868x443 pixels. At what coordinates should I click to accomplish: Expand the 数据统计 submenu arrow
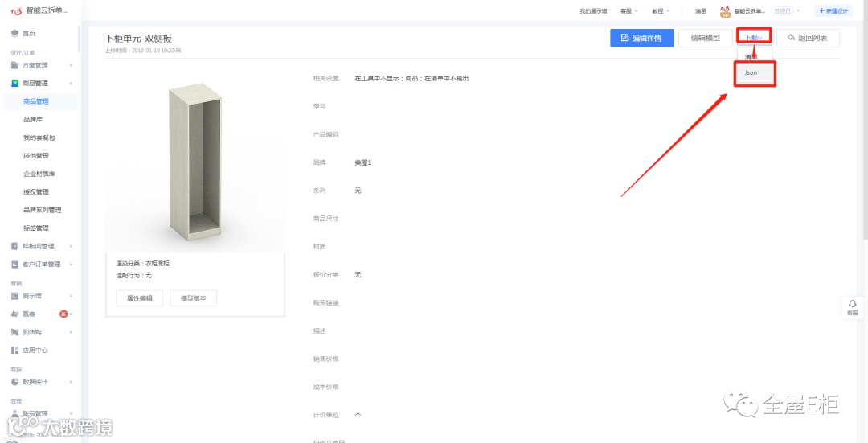click(71, 382)
